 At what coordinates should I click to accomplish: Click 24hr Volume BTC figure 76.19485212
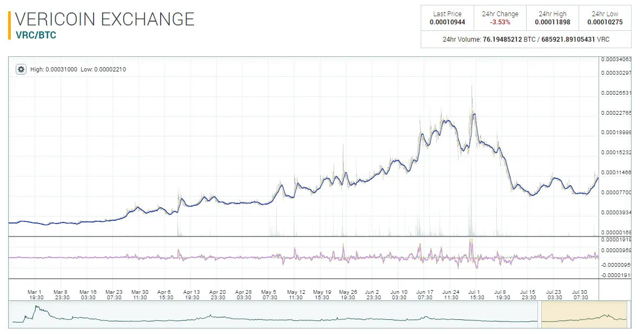[502, 40]
